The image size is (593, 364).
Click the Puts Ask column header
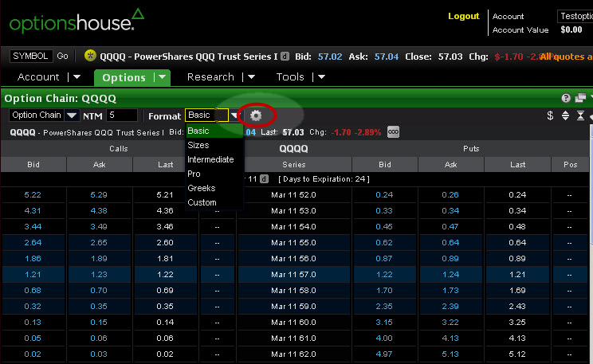(451, 164)
